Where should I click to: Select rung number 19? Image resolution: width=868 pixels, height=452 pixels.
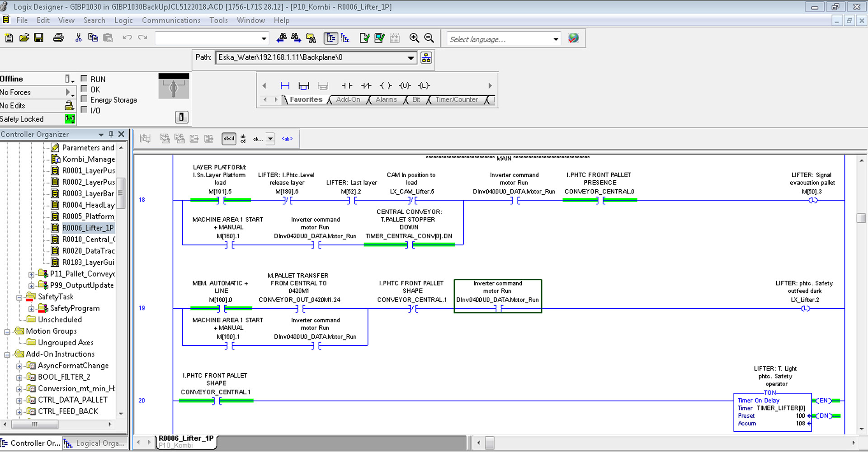[142, 308]
